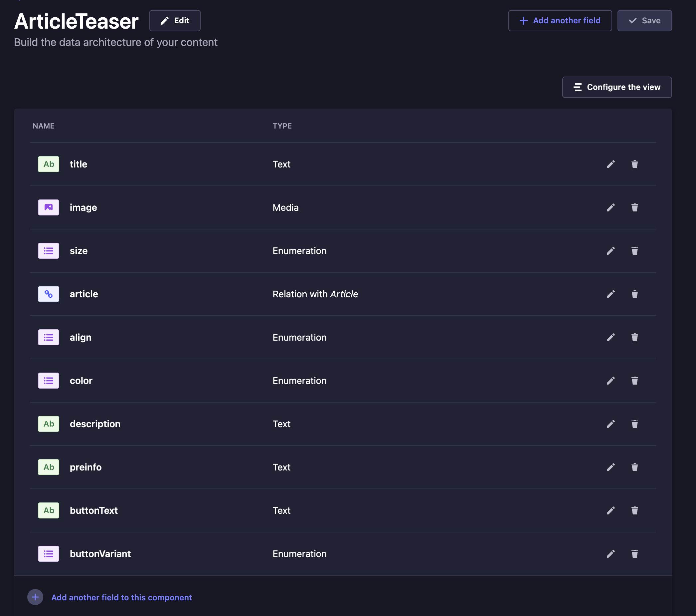Screen dimensions: 696x616
Task: Click the round plus icon at bottom
Action: [35, 597]
